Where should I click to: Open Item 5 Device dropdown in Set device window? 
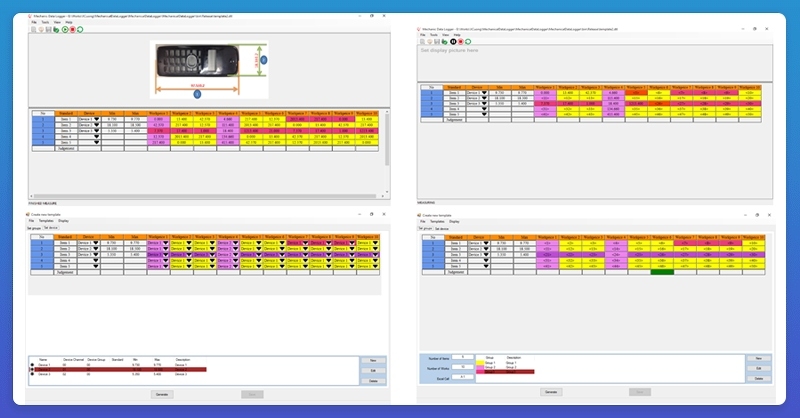(x=95, y=266)
